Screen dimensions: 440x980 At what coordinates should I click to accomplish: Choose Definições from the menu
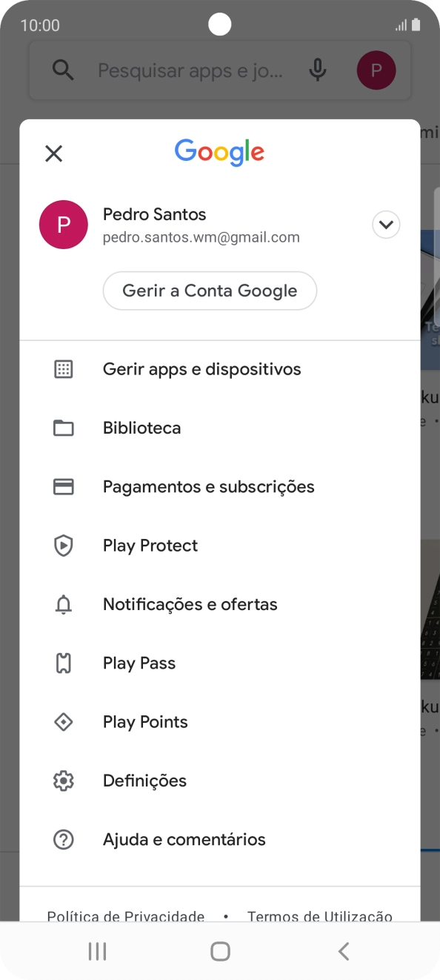tap(144, 780)
